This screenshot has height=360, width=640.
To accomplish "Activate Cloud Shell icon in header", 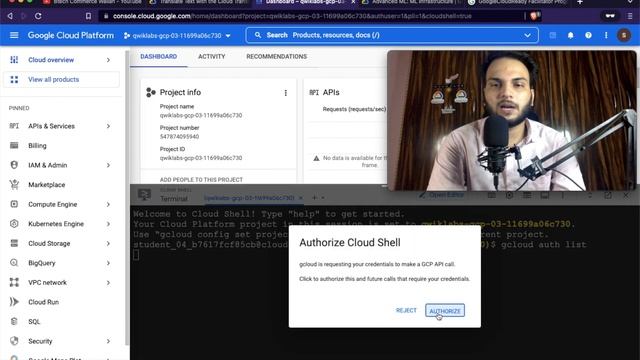I will click(553, 36).
